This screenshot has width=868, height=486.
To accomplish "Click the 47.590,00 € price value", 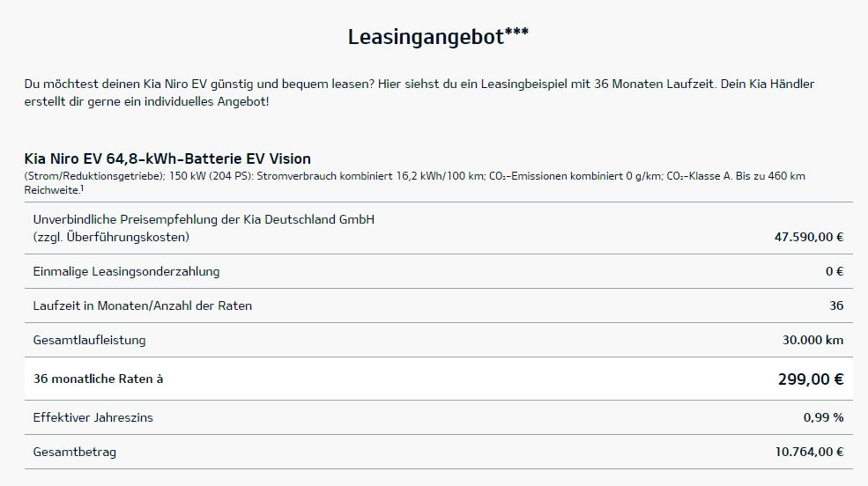I will [x=809, y=237].
